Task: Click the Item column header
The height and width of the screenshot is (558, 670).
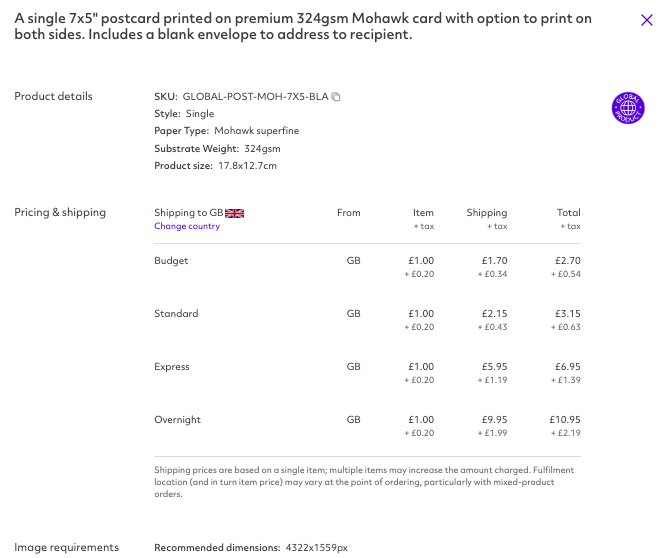Action: [x=423, y=213]
